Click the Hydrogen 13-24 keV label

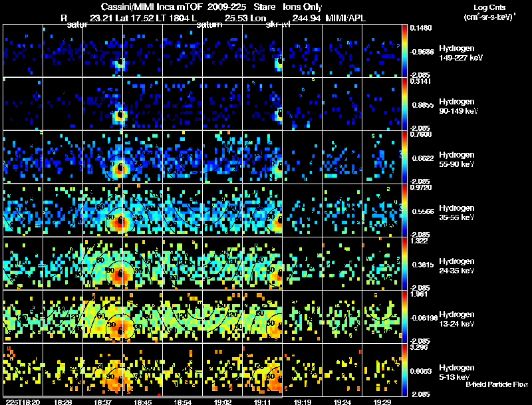tap(457, 319)
